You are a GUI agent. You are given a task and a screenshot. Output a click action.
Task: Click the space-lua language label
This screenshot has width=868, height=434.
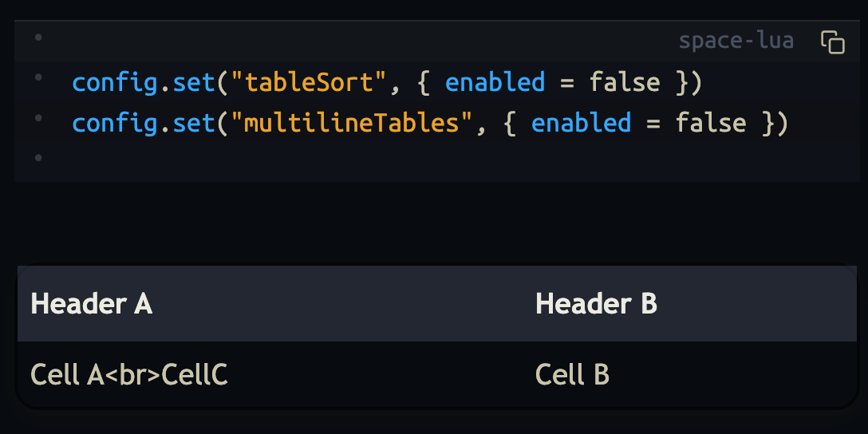click(736, 41)
